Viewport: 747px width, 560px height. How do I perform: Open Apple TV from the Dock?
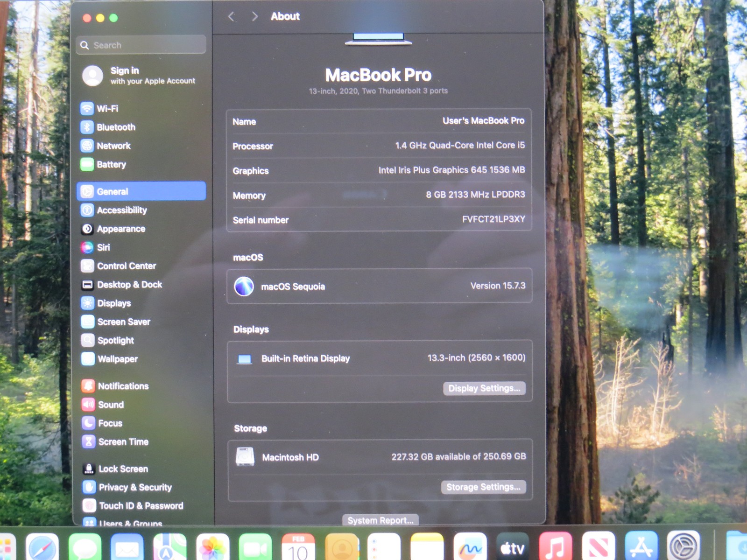coord(513,547)
